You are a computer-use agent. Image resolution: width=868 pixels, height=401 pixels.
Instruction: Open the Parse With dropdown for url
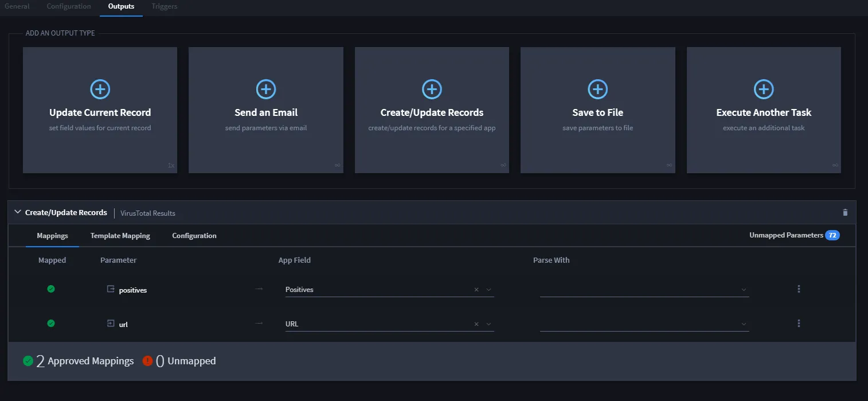tap(644, 324)
